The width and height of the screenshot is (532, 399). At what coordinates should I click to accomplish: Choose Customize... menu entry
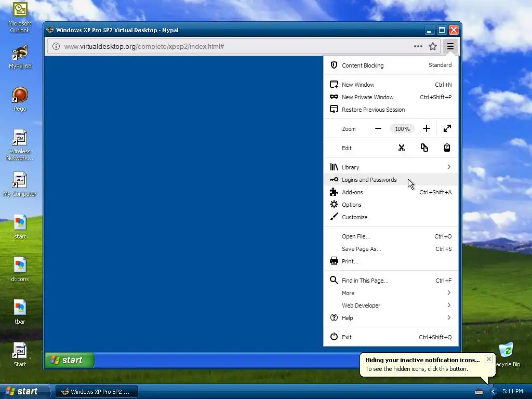[x=391, y=217]
